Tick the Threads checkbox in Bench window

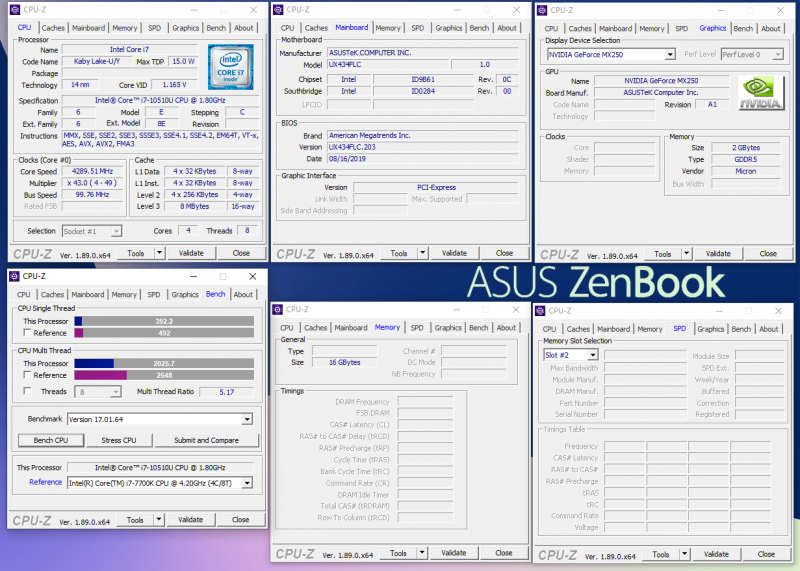pyautogui.click(x=28, y=391)
